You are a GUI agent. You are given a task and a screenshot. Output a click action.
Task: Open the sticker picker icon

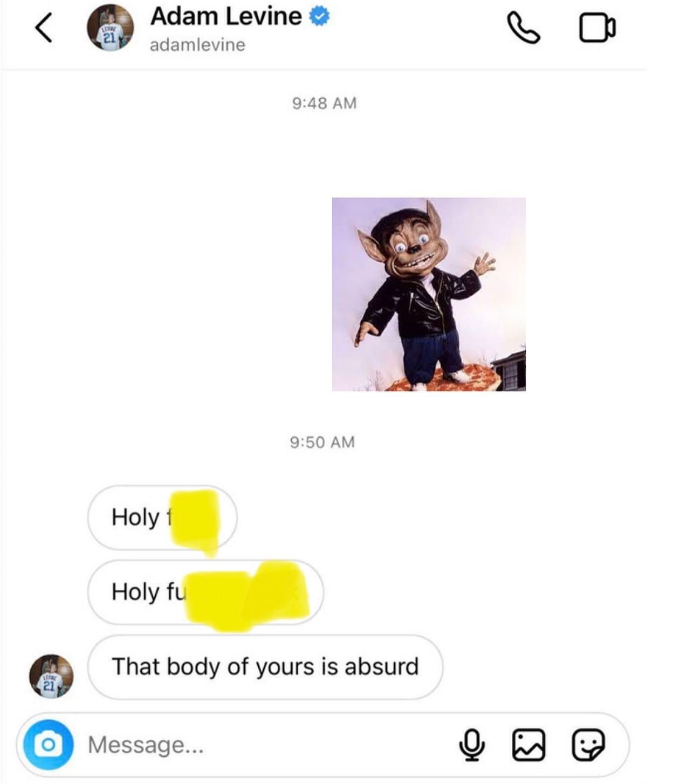tap(588, 745)
